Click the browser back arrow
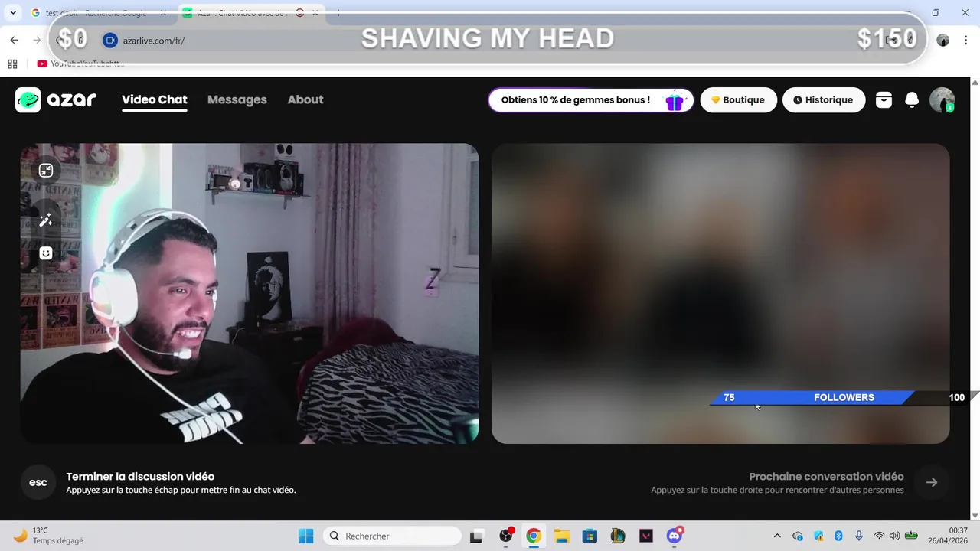This screenshot has width=980, height=551. [14, 40]
